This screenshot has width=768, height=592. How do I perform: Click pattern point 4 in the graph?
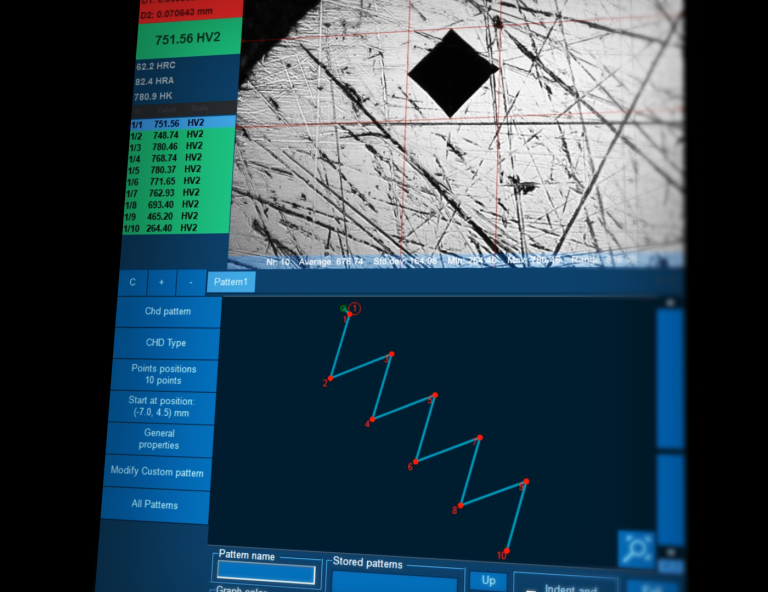point(373,419)
